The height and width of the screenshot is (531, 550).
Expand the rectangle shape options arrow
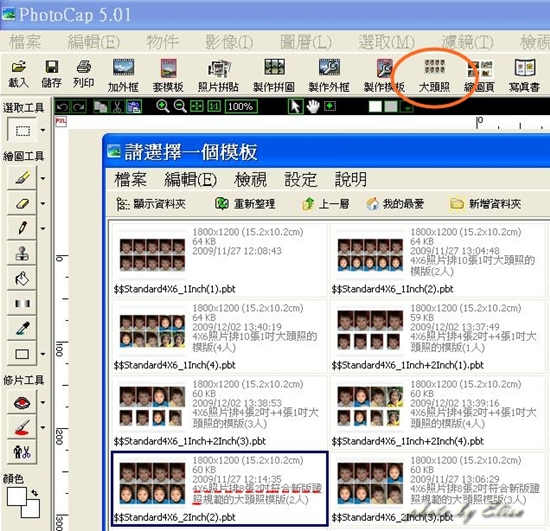point(43,354)
